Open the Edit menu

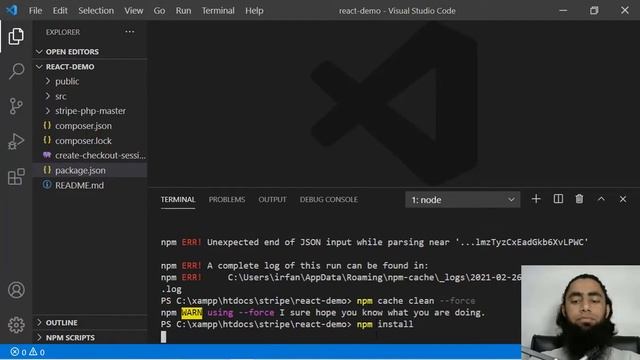60,11
